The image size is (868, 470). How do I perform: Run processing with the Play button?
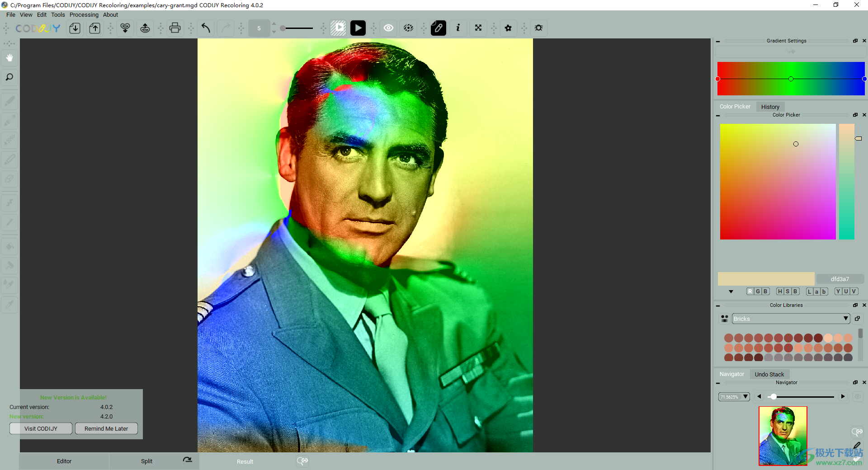358,28
